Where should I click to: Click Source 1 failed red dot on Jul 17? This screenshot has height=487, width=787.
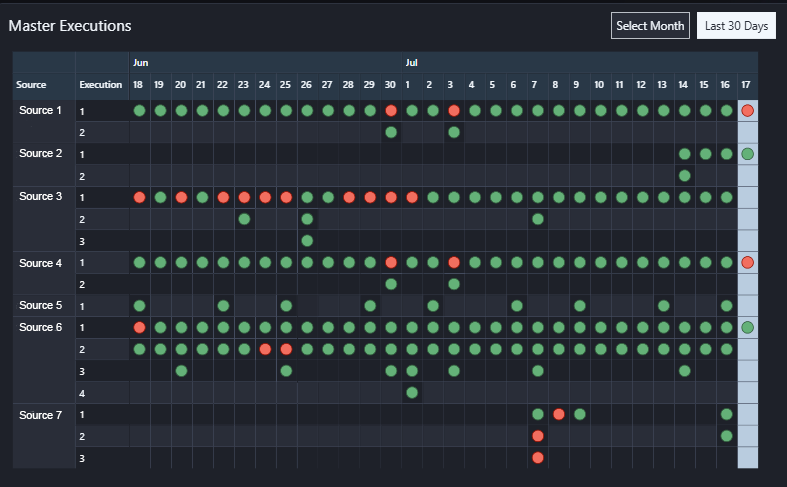747,111
